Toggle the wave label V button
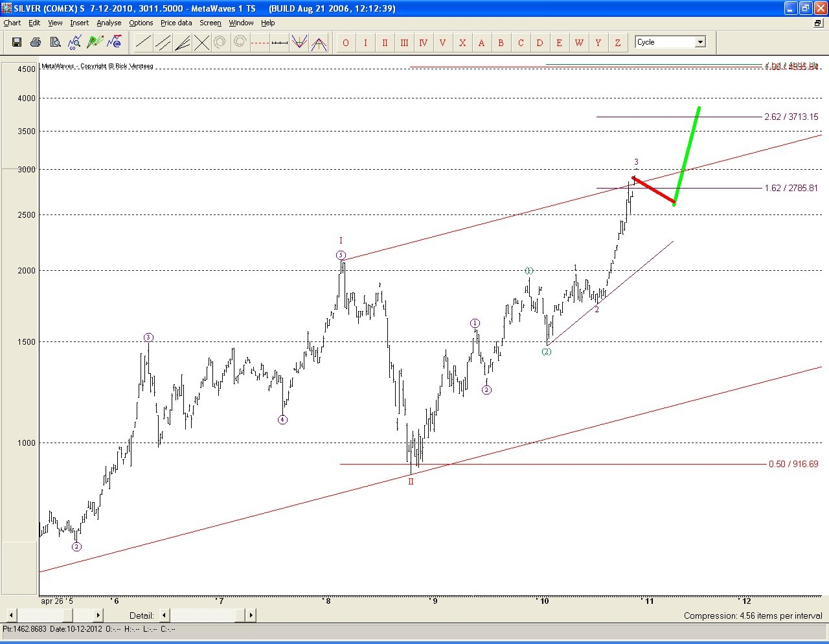This screenshot has width=829, height=644. (x=443, y=43)
